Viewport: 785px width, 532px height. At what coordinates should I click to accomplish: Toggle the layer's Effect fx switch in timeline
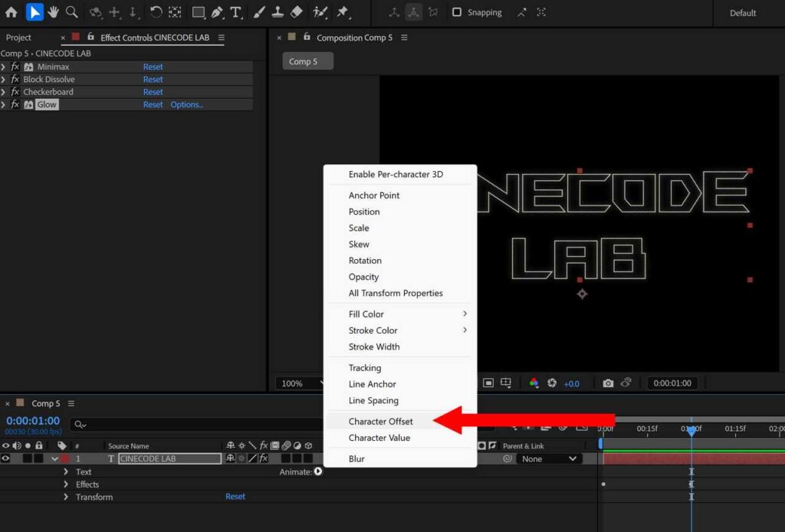(x=264, y=458)
